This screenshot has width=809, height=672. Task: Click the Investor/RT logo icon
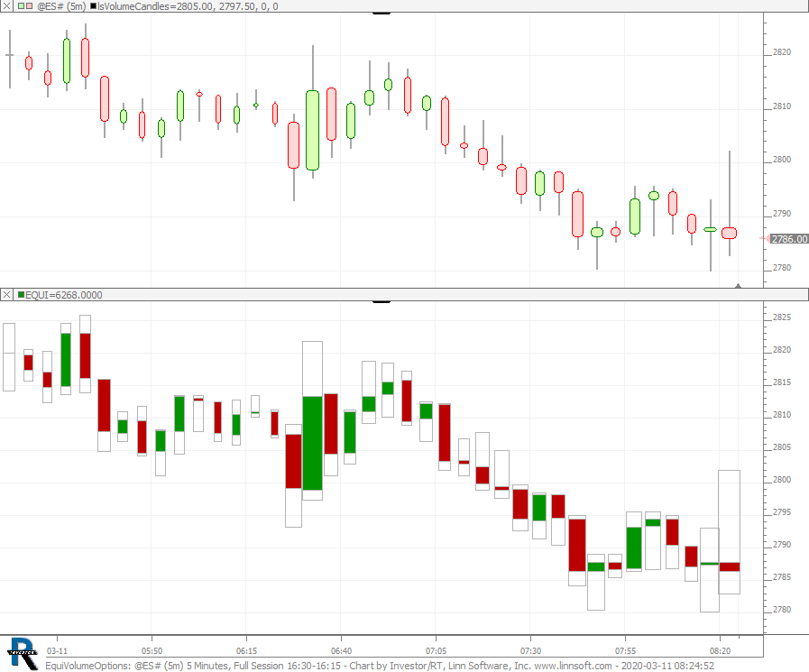tap(23, 653)
